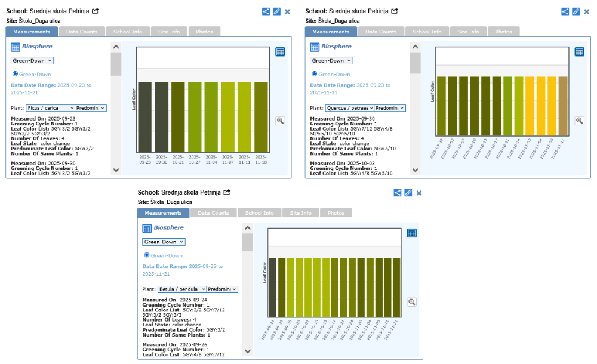Click share icon in bottom panel header
This screenshot has height=364, width=597.
(x=398, y=193)
